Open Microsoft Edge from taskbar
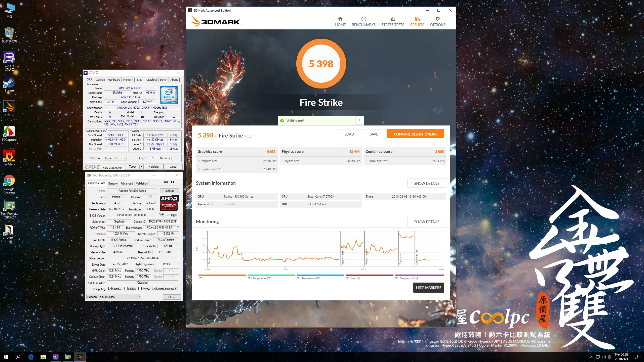Screen dimensions: 644x362 31,357
